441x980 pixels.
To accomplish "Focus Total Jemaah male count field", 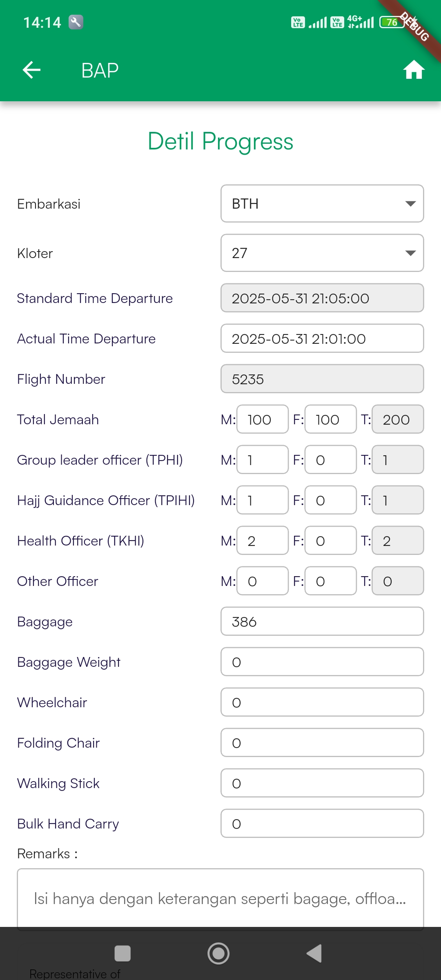I will [262, 419].
